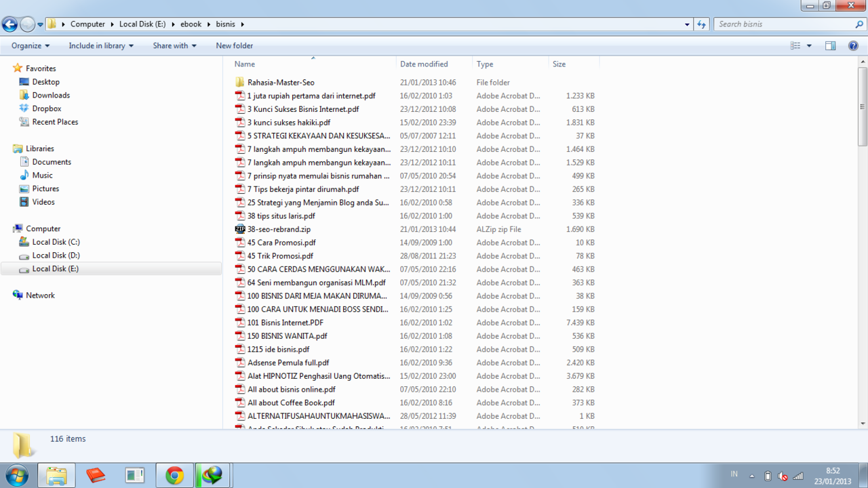The image size is (868, 488).
Task: Open the Windows Start button
Action: click(16, 475)
